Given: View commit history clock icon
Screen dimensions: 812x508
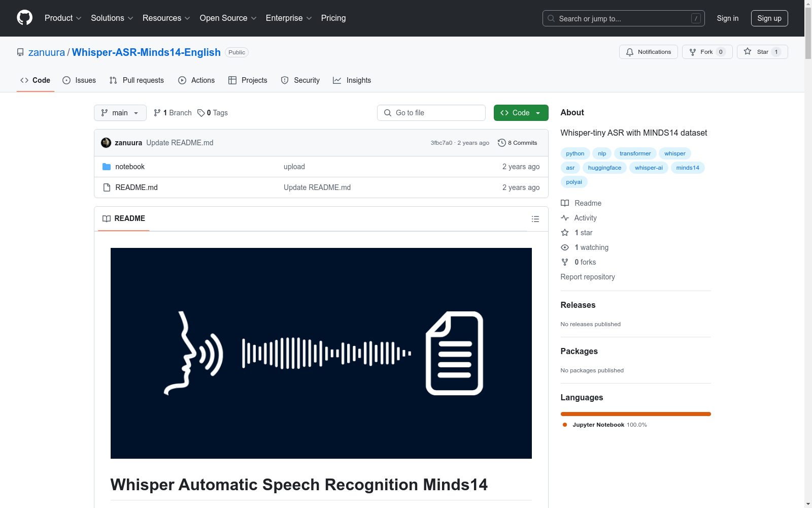Looking at the screenshot, I should click(x=502, y=143).
